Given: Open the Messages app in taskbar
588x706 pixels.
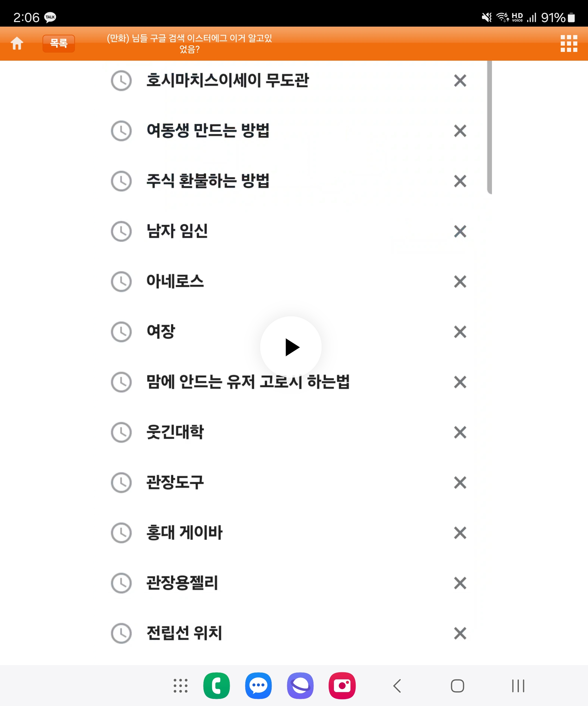Looking at the screenshot, I should (259, 686).
